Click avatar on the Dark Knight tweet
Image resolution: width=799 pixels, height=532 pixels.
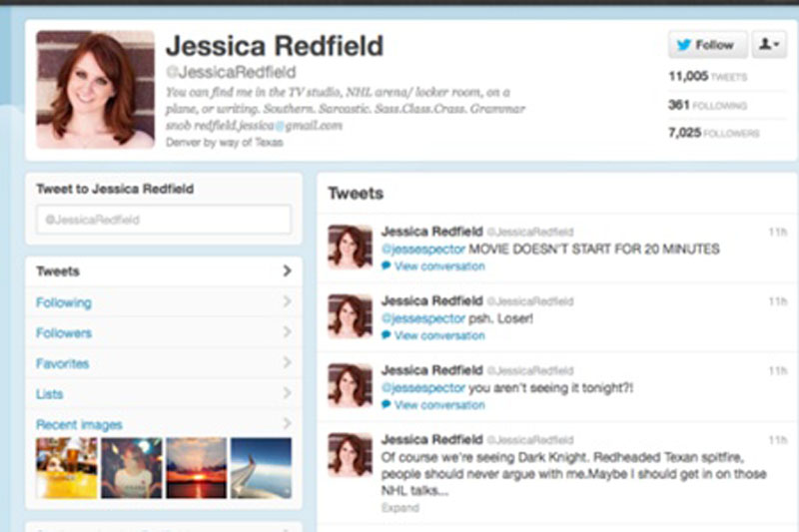click(x=351, y=454)
